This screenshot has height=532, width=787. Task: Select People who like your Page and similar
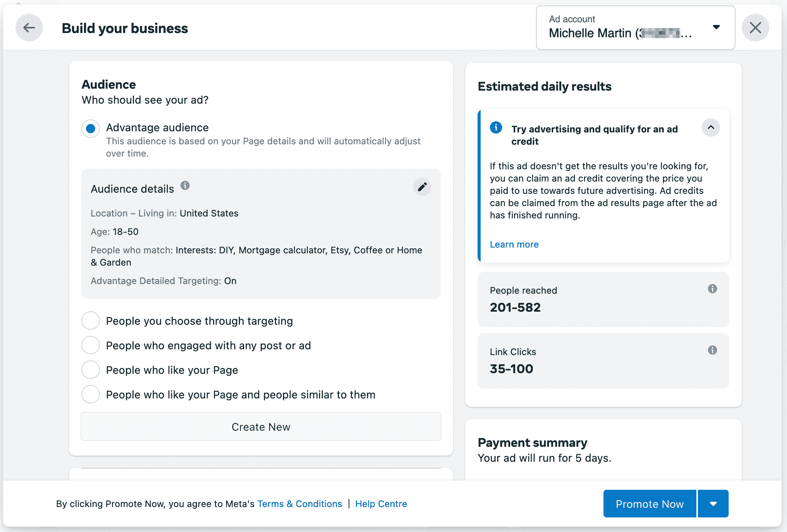[90, 394]
